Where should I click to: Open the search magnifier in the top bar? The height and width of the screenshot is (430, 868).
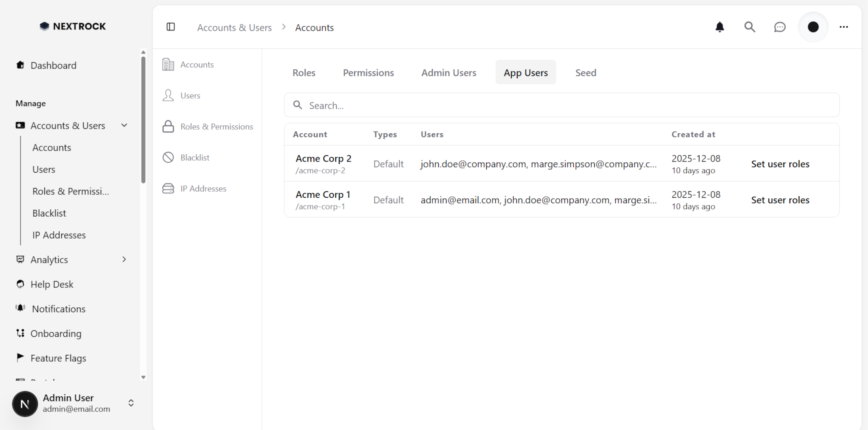pyautogui.click(x=750, y=27)
